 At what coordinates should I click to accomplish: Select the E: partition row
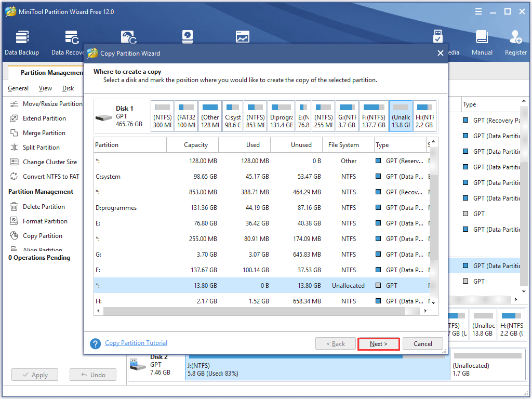point(262,223)
